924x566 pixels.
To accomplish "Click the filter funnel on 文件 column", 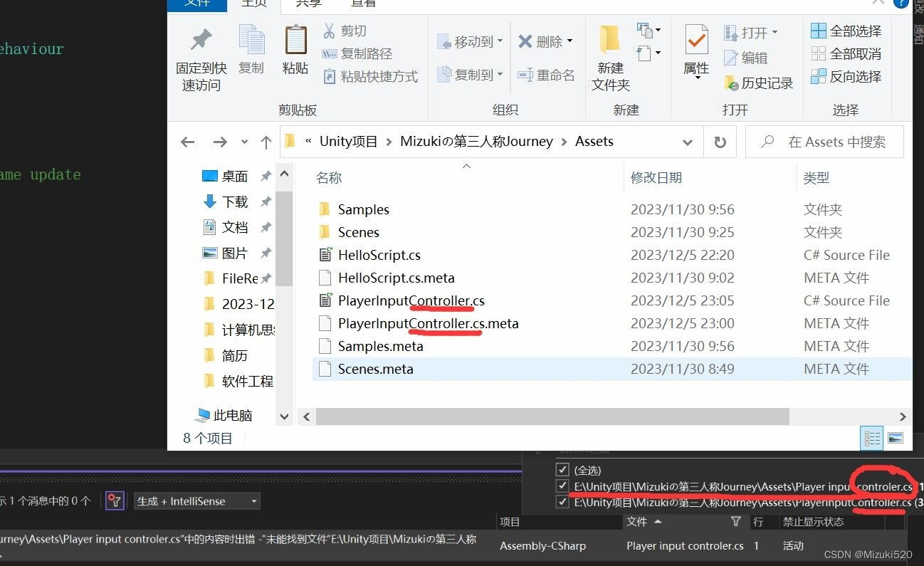I will [737, 522].
